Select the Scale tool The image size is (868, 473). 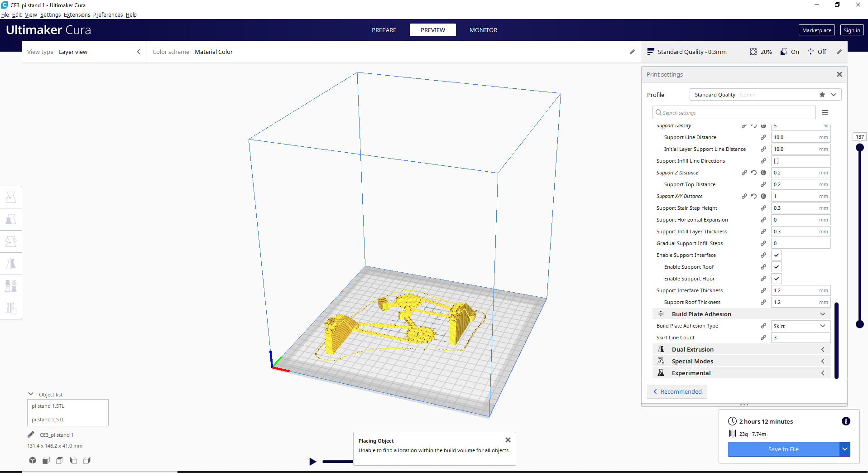tap(11, 219)
